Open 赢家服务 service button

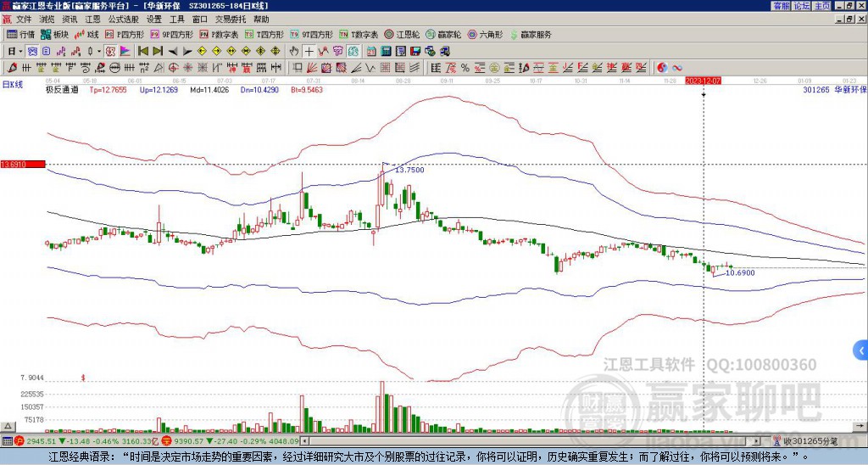point(531,34)
